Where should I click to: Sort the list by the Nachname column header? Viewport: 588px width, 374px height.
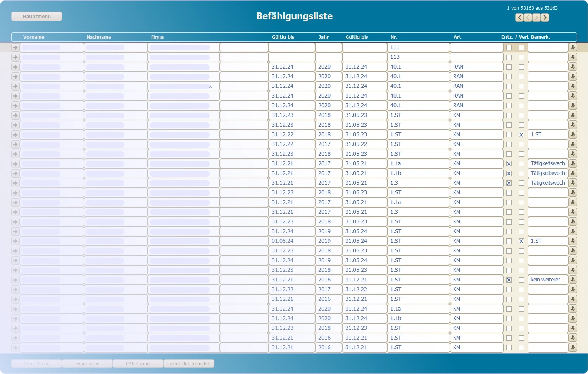[98, 37]
